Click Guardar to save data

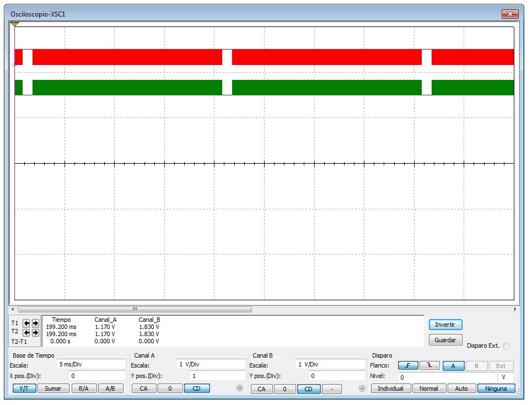click(x=445, y=340)
